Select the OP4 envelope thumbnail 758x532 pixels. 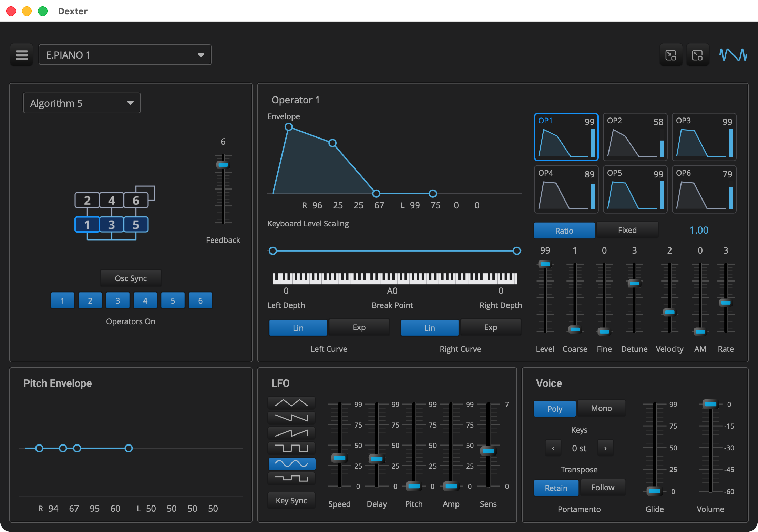coord(566,189)
